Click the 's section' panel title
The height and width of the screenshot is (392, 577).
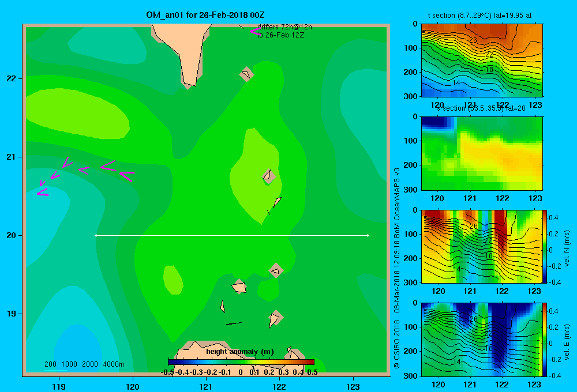click(x=481, y=108)
